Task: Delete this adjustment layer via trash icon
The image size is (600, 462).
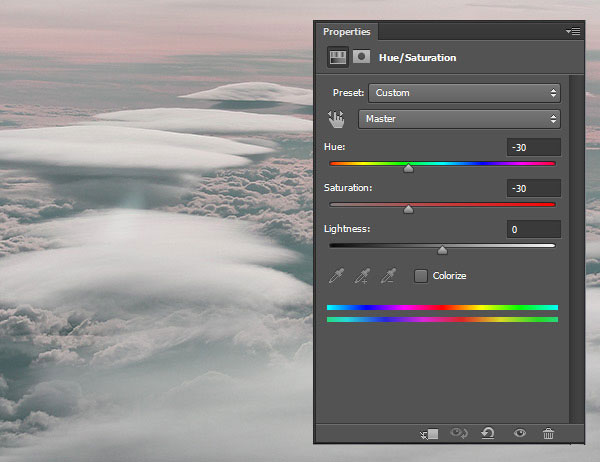Action: (x=548, y=433)
